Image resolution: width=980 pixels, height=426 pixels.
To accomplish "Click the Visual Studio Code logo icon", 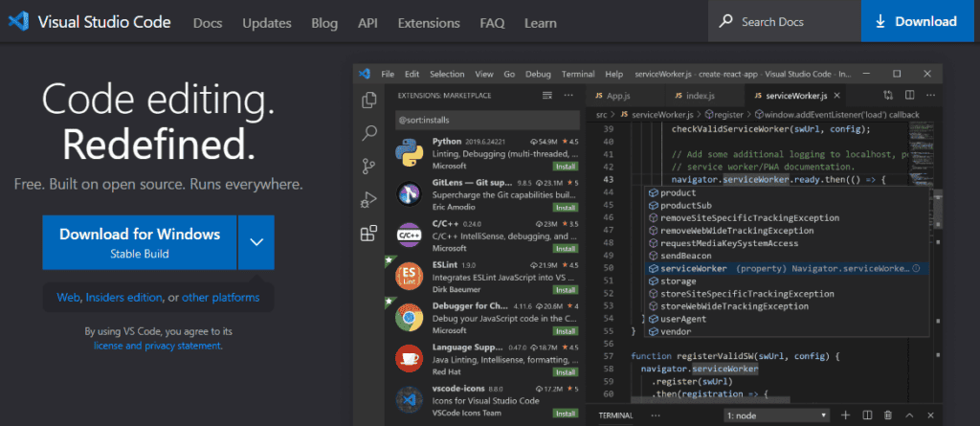I will pos(18,22).
